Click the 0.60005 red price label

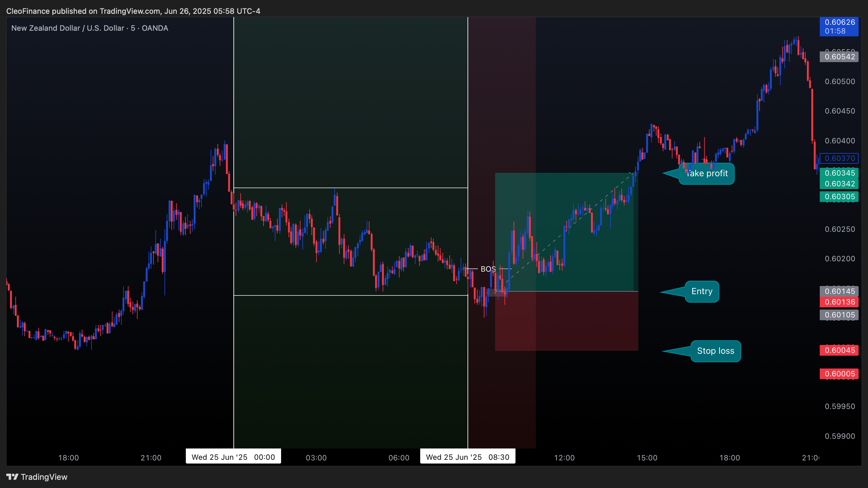coord(839,374)
